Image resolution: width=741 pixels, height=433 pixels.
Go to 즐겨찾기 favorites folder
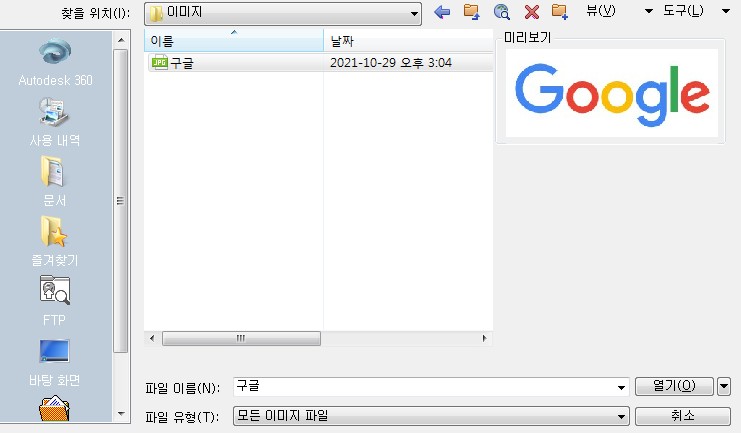[54, 242]
